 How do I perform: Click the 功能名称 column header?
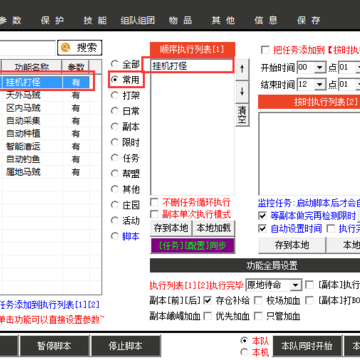click(x=32, y=67)
